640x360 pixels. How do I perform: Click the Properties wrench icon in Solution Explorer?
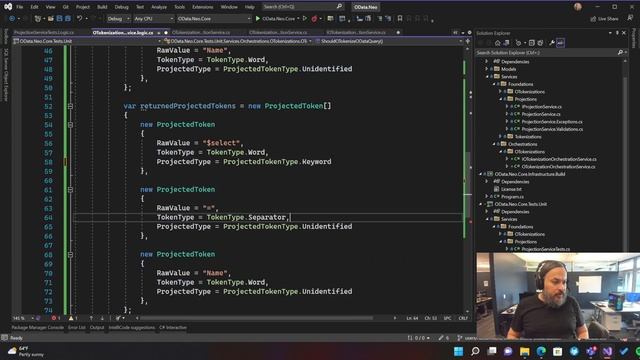(x=551, y=43)
